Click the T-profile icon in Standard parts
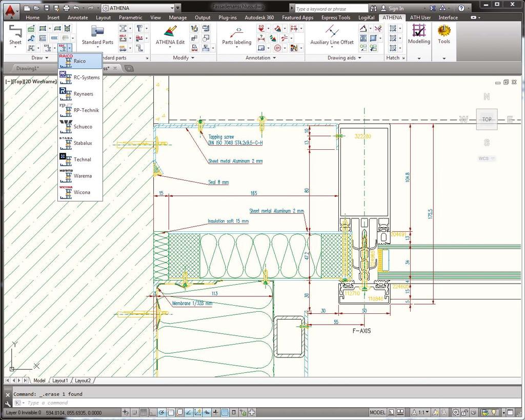The width and height of the screenshot is (525, 420). [139, 29]
